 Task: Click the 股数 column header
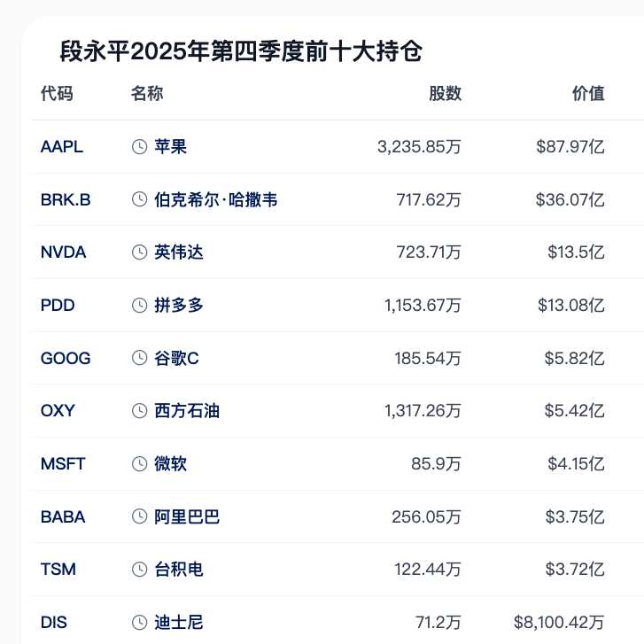[445, 94]
